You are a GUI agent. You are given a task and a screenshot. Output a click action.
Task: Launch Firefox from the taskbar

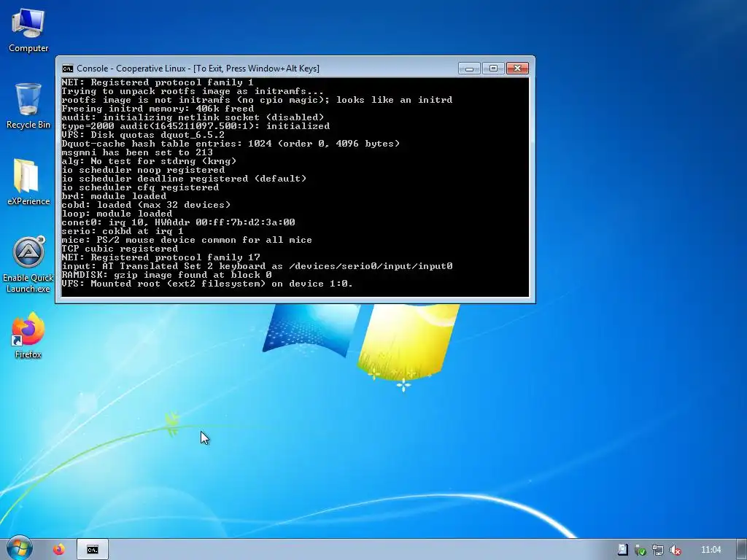(59, 550)
